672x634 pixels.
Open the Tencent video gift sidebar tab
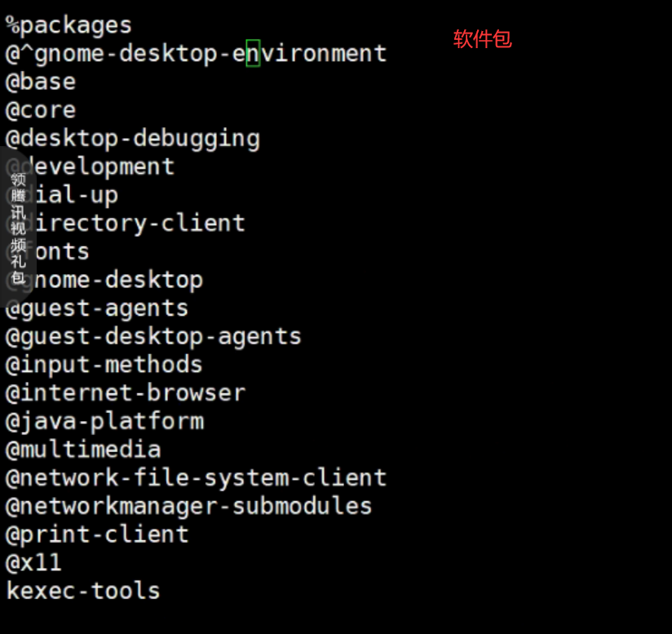pos(18,227)
